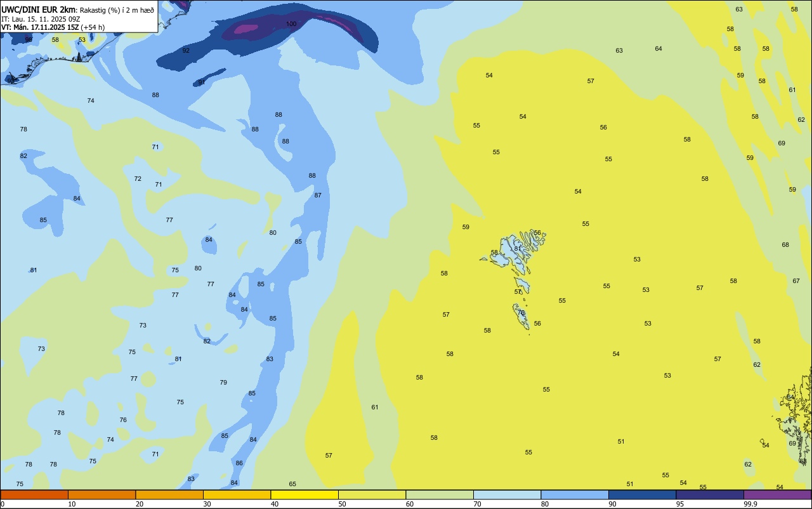
Task: Click the legend swatch between 50 and 60
Action: [x=372, y=494]
